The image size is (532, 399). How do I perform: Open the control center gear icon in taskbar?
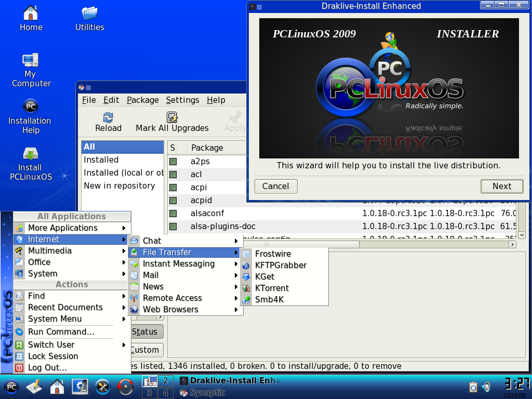[x=80, y=387]
